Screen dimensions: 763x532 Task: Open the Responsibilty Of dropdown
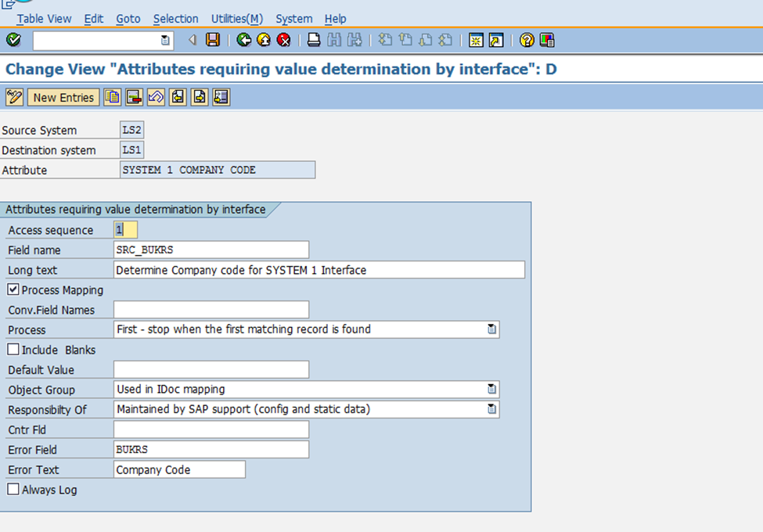[492, 409]
